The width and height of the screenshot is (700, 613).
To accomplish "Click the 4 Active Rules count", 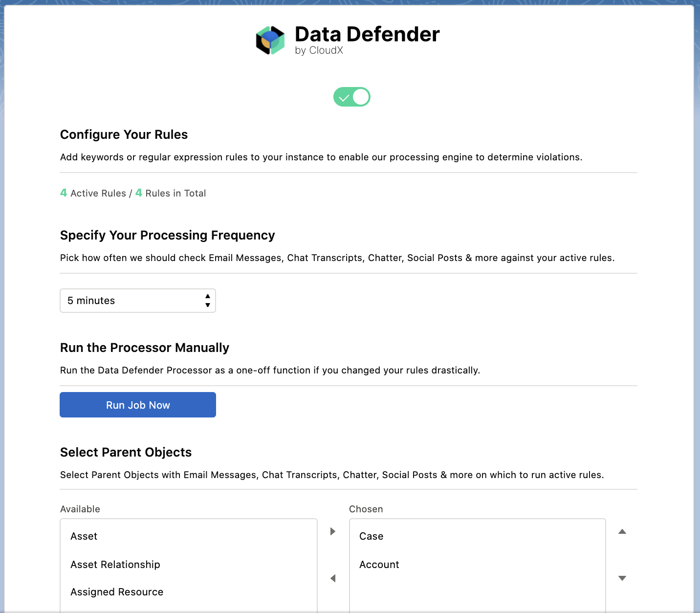I will click(93, 193).
